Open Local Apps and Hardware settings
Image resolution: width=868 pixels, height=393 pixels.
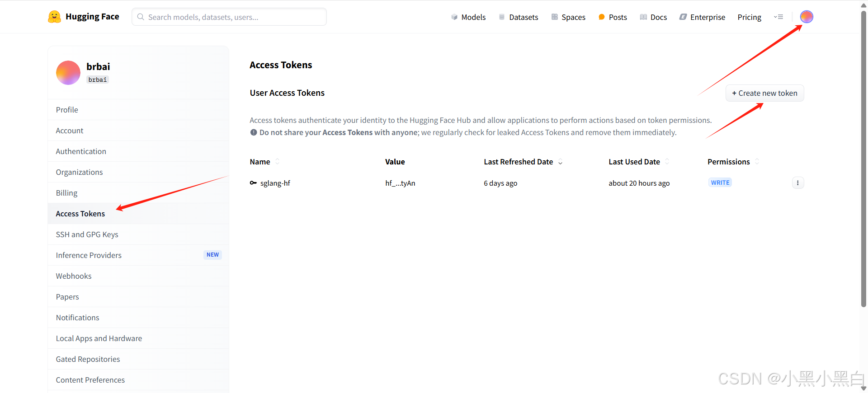138,338
